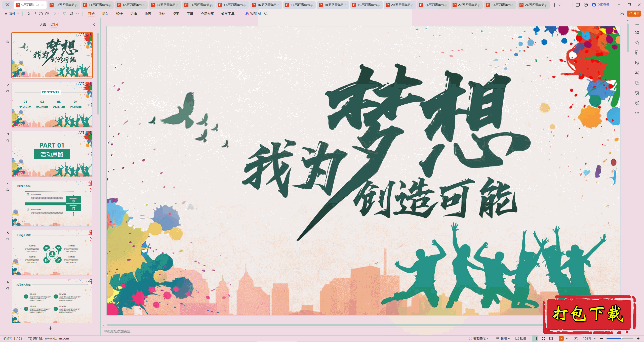Click the fit-to-window icon in status bar
The image size is (644, 342).
pos(576,338)
